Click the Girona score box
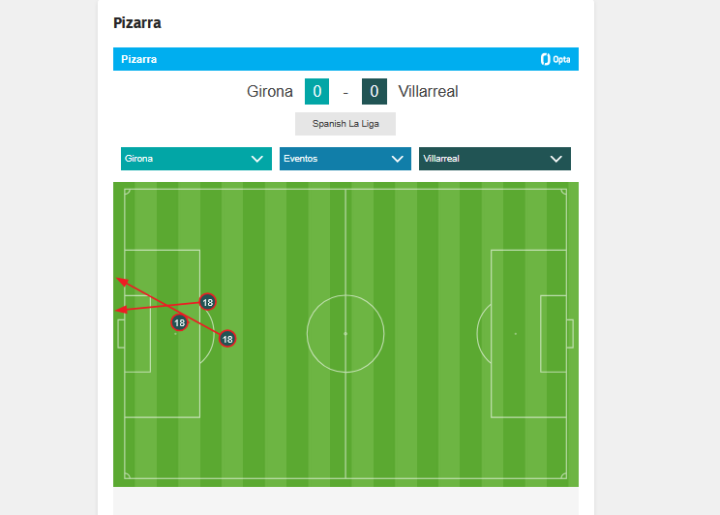This screenshot has width=720, height=515. [x=317, y=91]
